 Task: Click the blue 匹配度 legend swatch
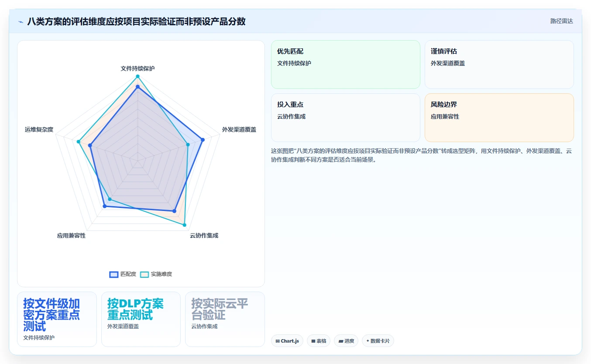coord(114,274)
